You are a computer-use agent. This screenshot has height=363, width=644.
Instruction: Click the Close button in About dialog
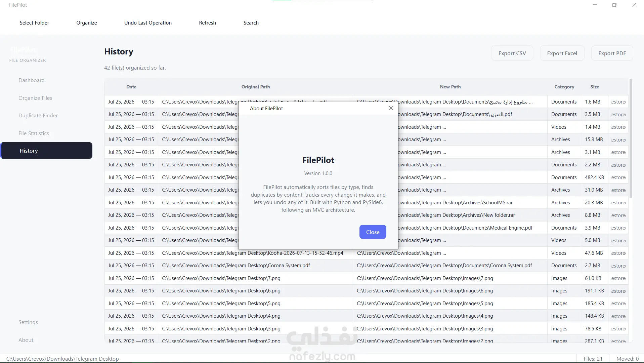click(x=373, y=232)
